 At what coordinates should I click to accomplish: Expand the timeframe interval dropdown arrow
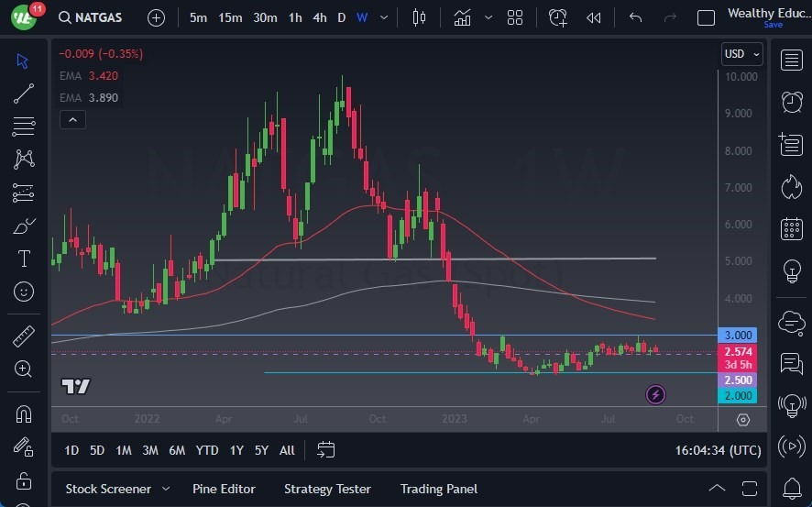pyautogui.click(x=384, y=17)
